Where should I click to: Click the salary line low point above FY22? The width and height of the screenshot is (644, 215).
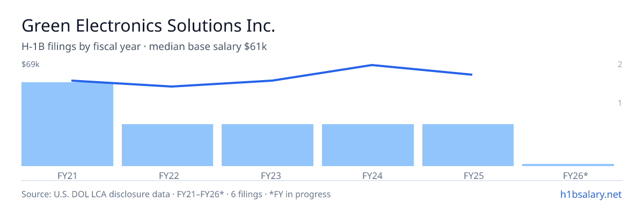pos(171,87)
